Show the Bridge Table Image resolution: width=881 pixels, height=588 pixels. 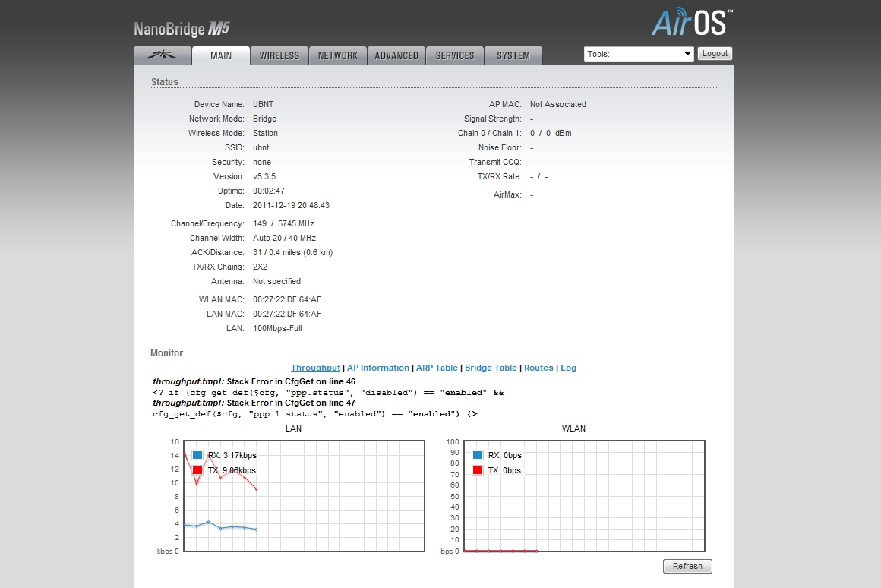(x=491, y=368)
